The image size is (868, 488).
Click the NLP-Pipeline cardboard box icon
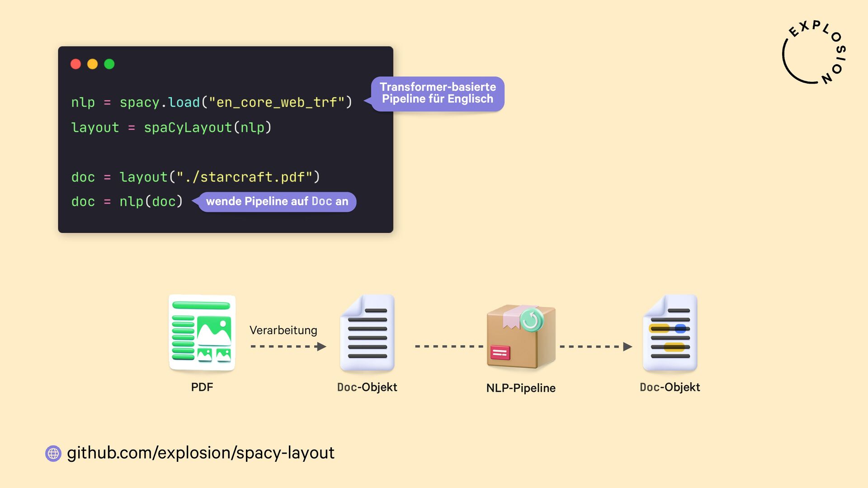pos(521,336)
